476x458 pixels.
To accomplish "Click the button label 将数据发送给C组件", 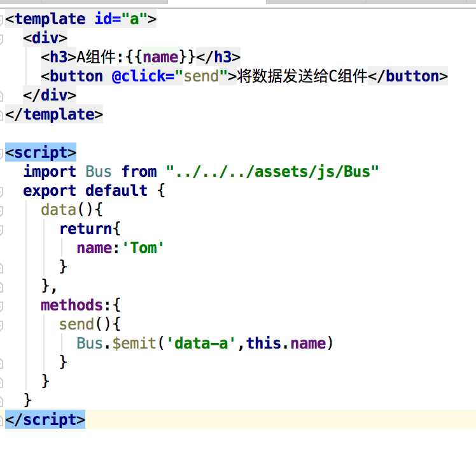I will click(302, 76).
